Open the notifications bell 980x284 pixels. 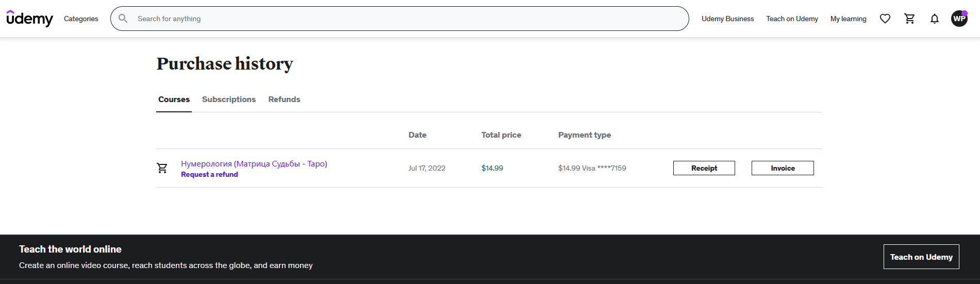point(935,19)
